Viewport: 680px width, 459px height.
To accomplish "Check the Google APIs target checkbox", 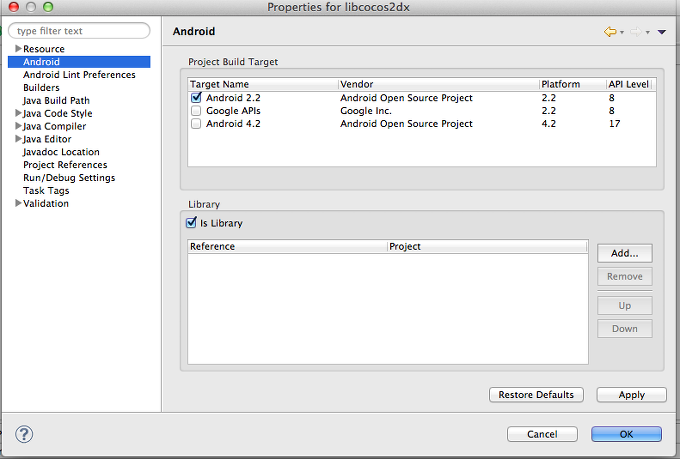I will [196, 111].
